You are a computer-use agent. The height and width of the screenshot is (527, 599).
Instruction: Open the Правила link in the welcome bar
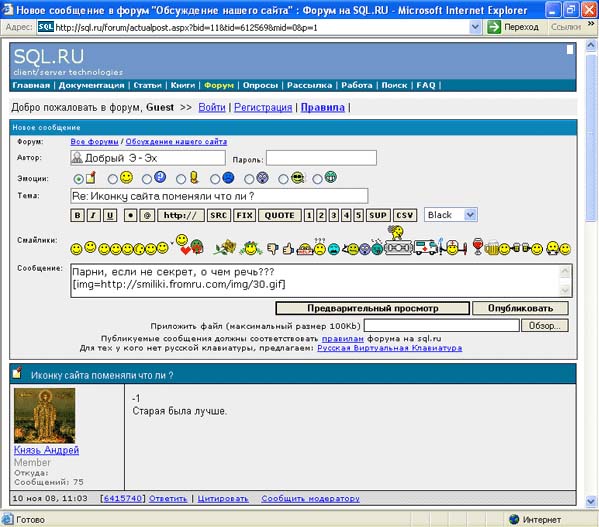click(x=322, y=108)
